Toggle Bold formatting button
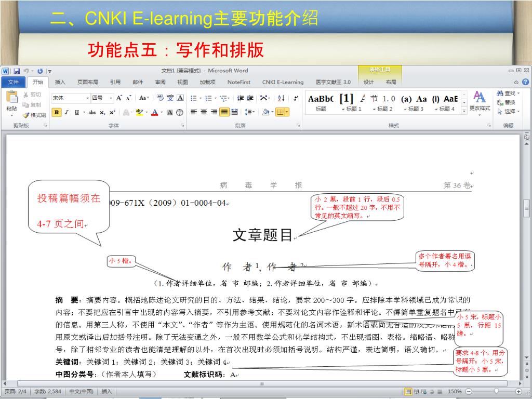The image size is (532, 399). click(57, 112)
